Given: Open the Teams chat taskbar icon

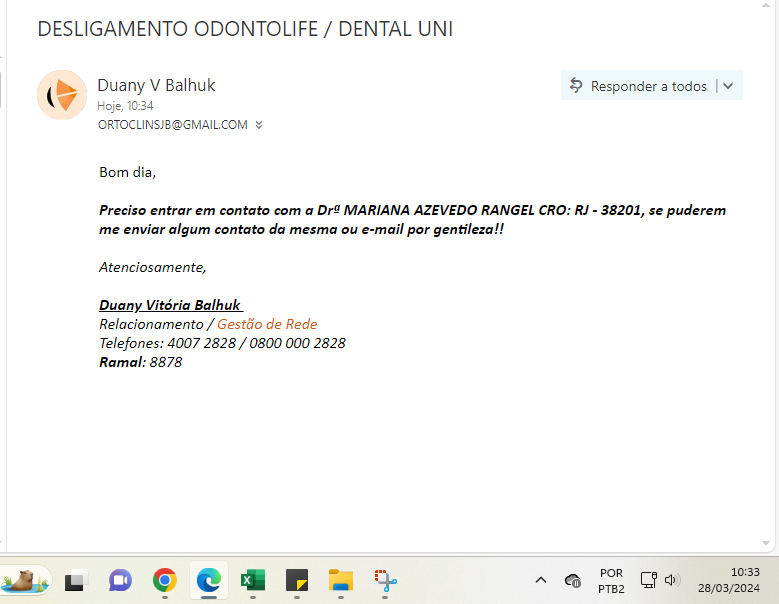Looking at the screenshot, I should coord(120,580).
